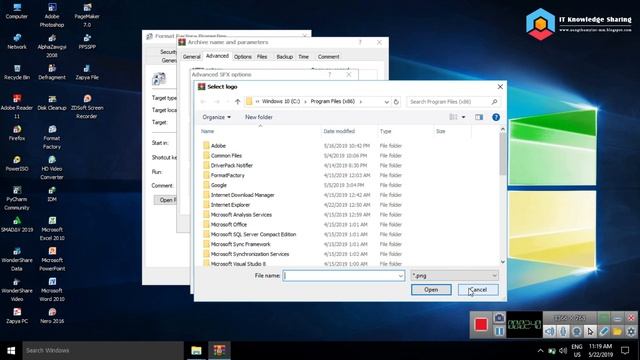This screenshot has width=640, height=360.
Task: Show hidden system tray icons
Action: 540,351
